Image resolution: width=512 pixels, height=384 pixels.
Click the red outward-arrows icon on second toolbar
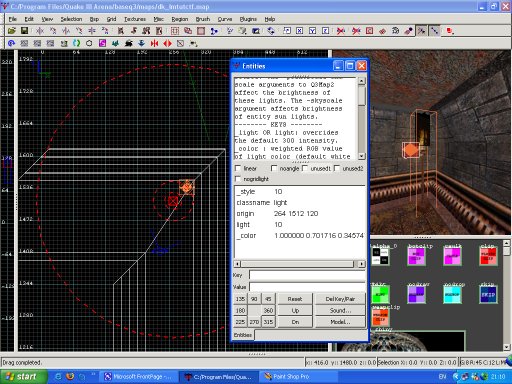(x=167, y=43)
